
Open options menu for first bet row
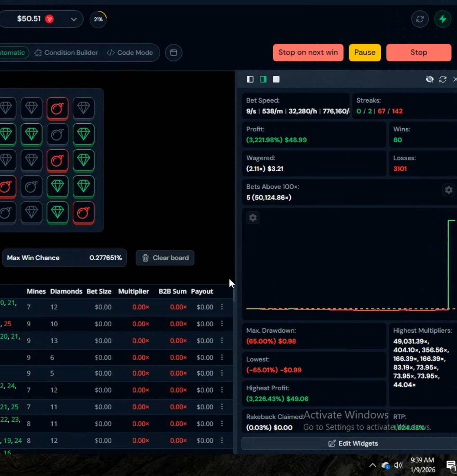[x=222, y=307]
